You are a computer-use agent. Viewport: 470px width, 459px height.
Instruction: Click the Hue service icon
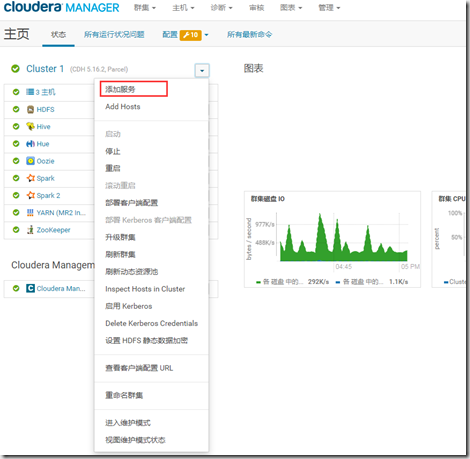pos(30,144)
